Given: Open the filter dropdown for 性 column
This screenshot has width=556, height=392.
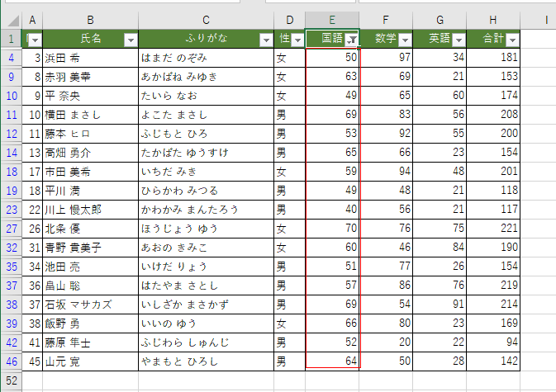Looking at the screenshot, I should (297, 40).
